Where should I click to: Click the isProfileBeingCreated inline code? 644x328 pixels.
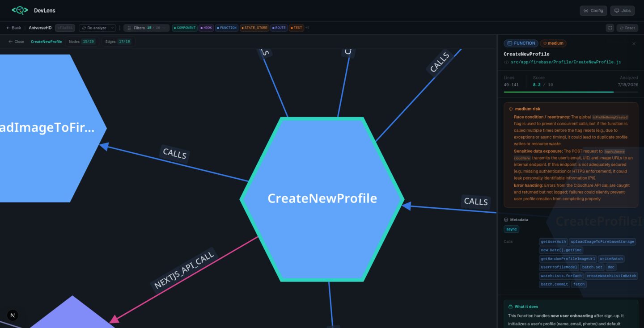pos(610,117)
